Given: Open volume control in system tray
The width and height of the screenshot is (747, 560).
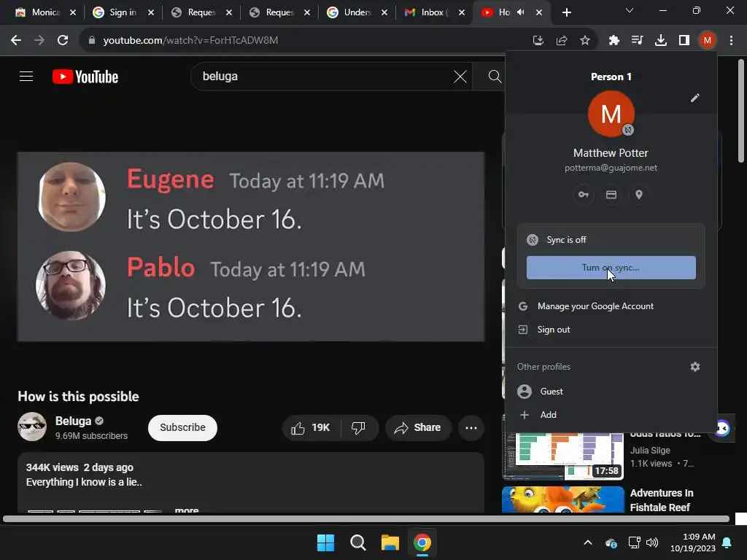Looking at the screenshot, I should click(x=651, y=542).
